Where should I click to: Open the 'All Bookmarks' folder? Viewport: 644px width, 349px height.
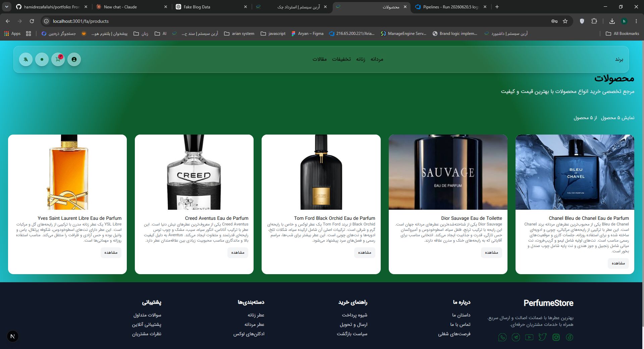tap(623, 34)
